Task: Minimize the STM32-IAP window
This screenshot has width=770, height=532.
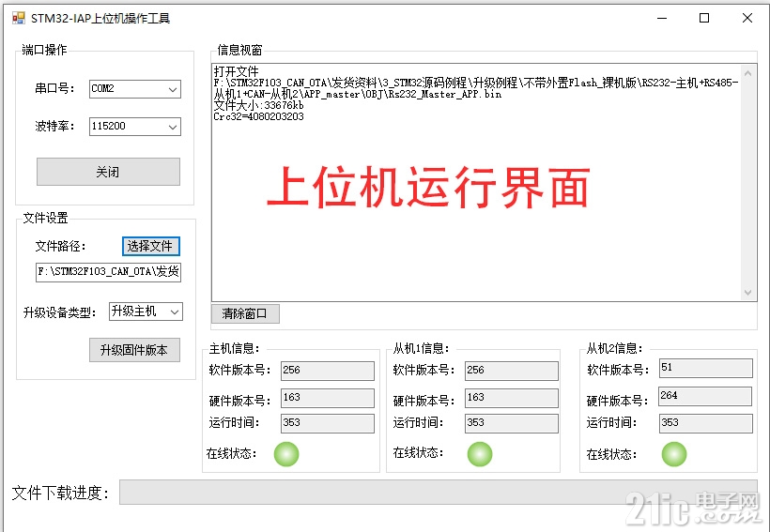Action: [x=662, y=18]
